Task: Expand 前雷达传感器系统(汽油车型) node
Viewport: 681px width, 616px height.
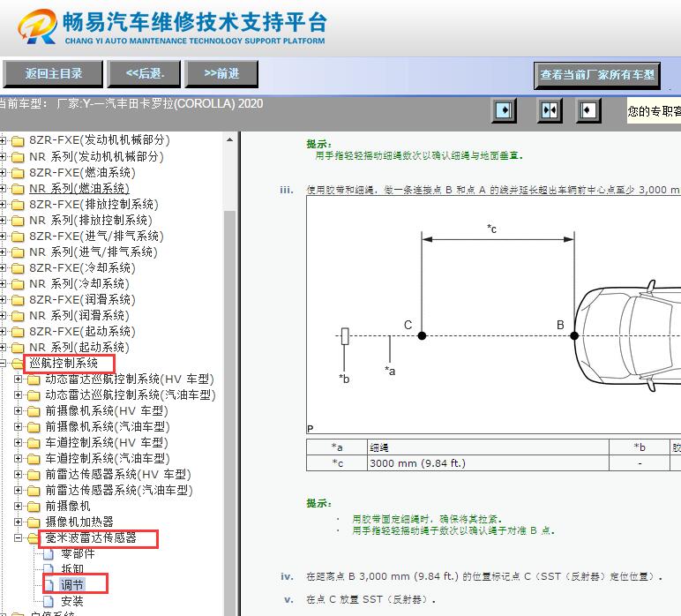Action: (x=19, y=491)
